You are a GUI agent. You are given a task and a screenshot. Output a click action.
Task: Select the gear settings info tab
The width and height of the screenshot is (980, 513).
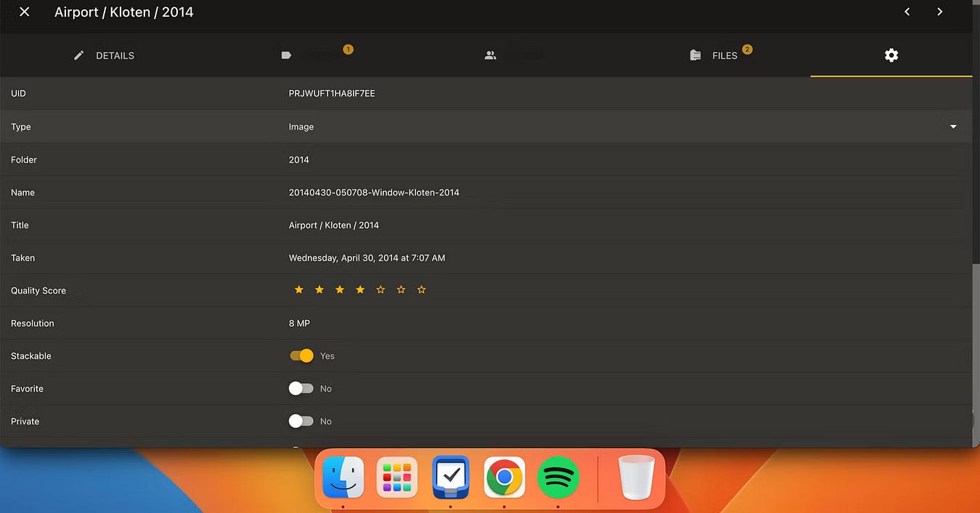click(x=891, y=55)
